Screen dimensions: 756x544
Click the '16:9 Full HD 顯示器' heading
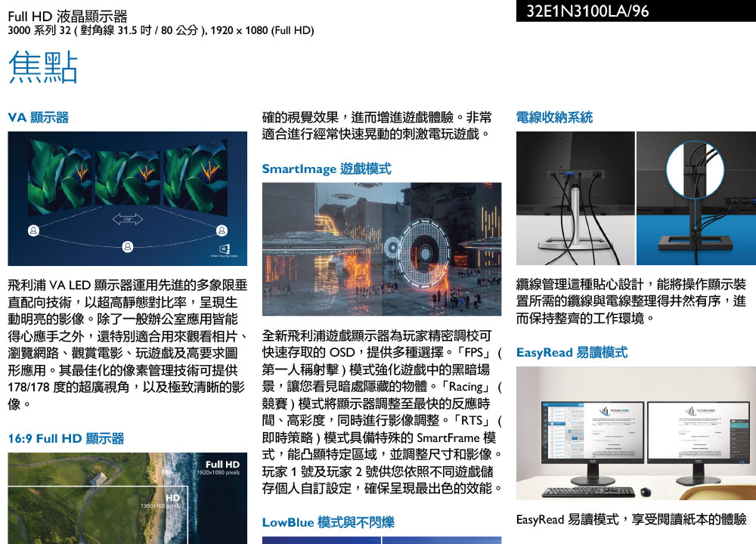(x=66, y=438)
